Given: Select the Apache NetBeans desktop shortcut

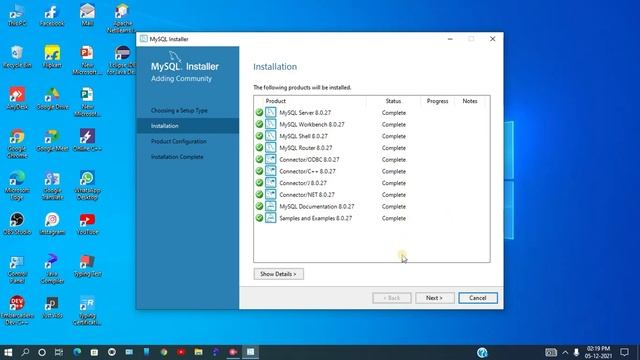Looking at the screenshot, I should 121,19.
